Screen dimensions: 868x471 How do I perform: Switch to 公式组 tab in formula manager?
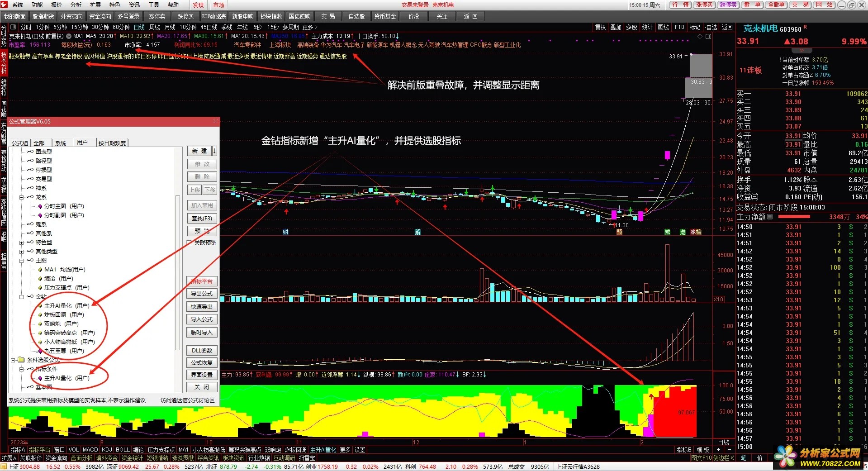tap(19, 143)
